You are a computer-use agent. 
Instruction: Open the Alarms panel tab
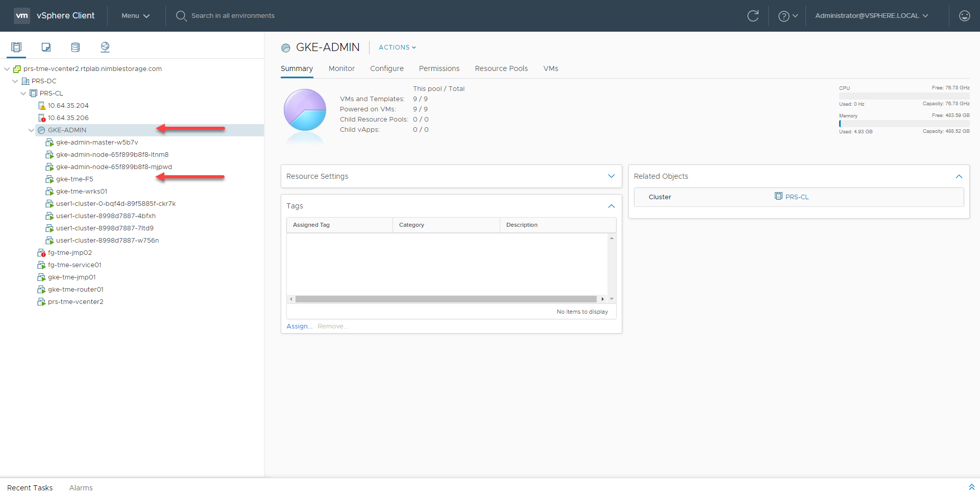pyautogui.click(x=81, y=488)
